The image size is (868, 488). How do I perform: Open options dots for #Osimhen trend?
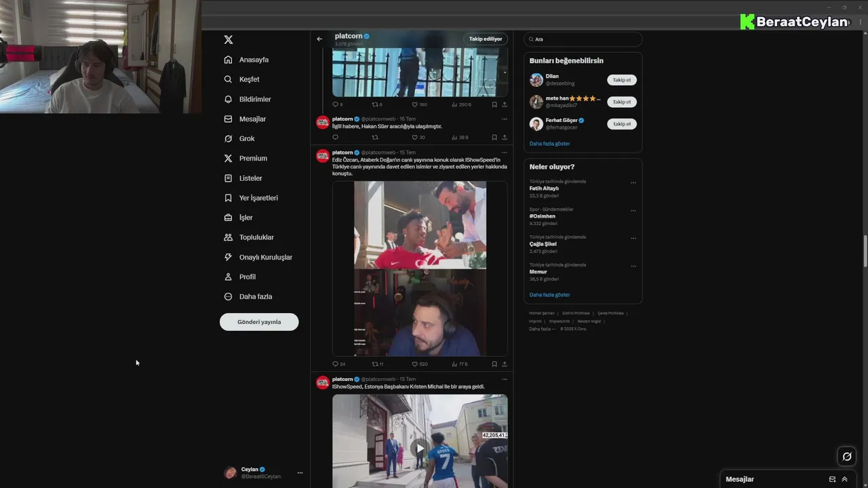pos(633,210)
